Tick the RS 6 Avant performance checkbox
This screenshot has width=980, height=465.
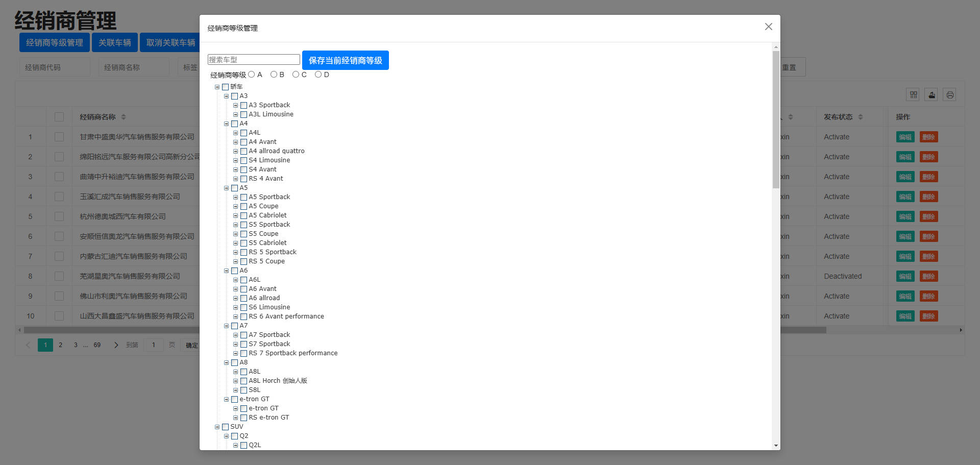[x=243, y=316]
